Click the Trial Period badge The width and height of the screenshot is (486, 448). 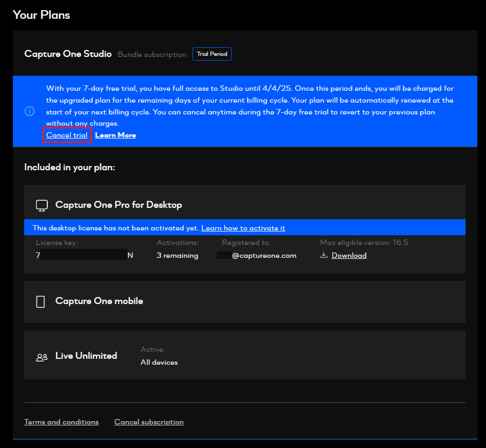point(212,54)
